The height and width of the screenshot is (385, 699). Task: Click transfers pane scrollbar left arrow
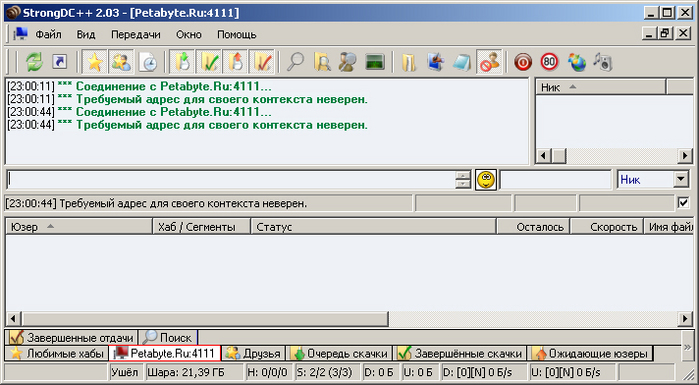tap(13, 319)
